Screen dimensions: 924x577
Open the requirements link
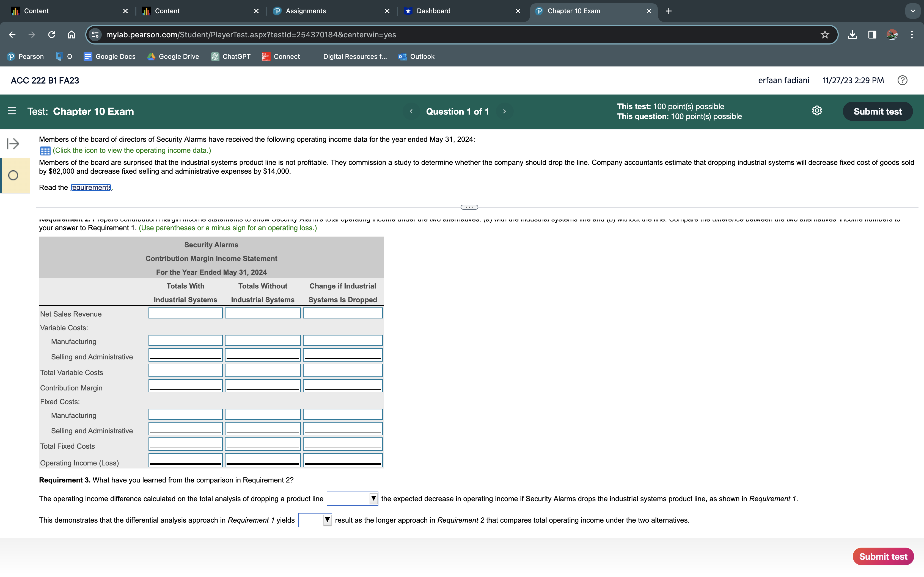click(x=90, y=187)
